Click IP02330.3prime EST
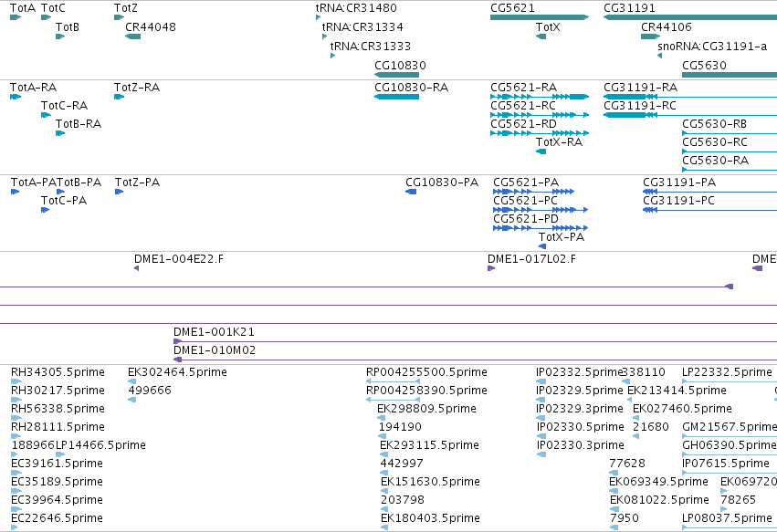Image resolution: width=777 pixels, height=532 pixels. [541, 454]
